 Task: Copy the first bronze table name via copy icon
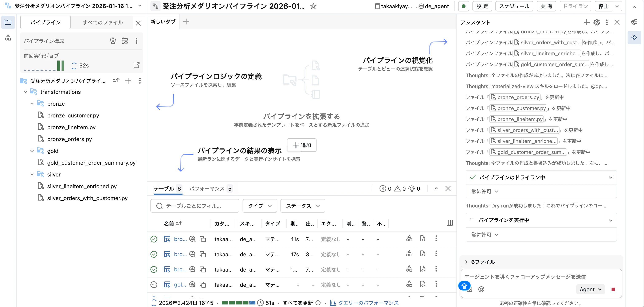point(203,239)
